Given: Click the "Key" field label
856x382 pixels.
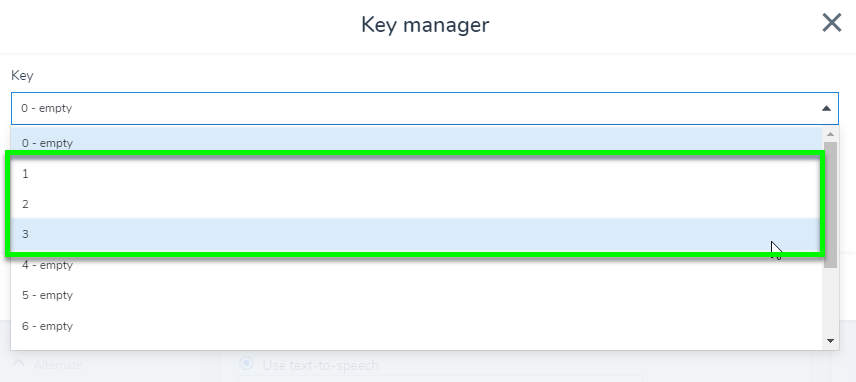Looking at the screenshot, I should [22, 76].
